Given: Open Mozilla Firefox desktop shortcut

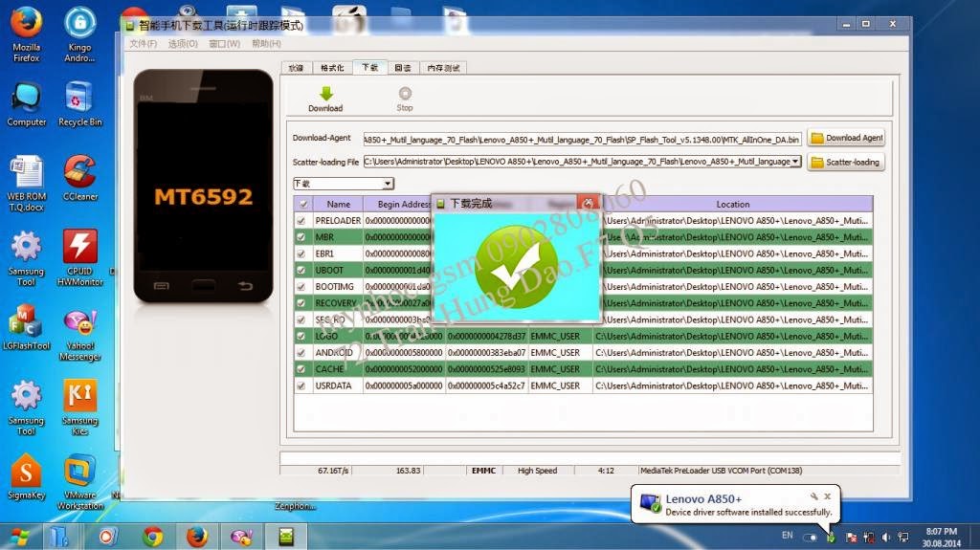Looking at the screenshot, I should 26,33.
